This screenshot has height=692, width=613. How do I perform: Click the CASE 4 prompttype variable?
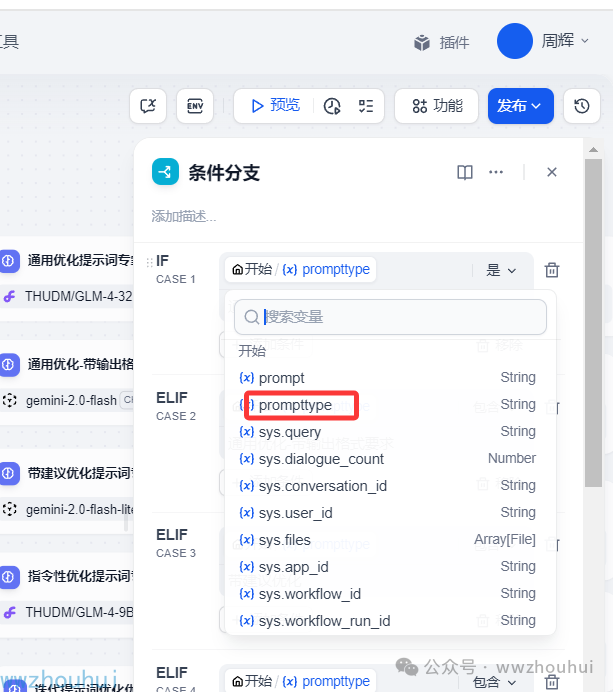point(301,681)
